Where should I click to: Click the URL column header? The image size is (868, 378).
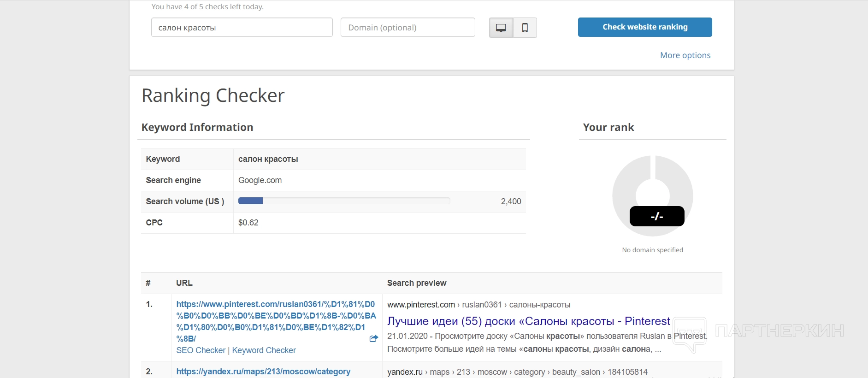[184, 283]
